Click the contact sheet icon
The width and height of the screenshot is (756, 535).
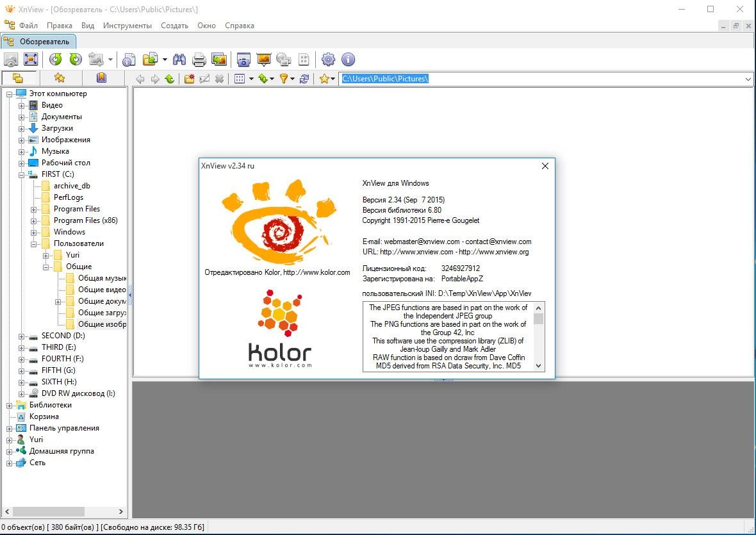pyautogui.click(x=304, y=60)
